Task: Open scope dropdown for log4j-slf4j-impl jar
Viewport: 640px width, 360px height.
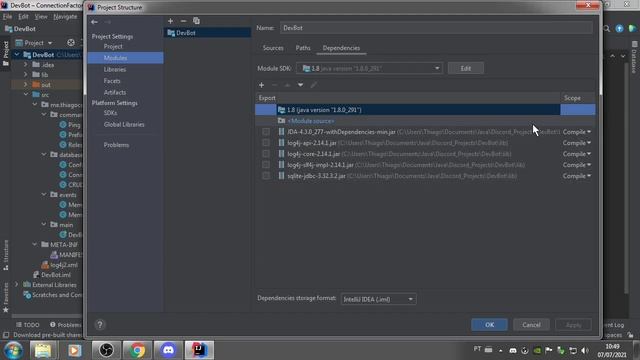Action: 577,165
